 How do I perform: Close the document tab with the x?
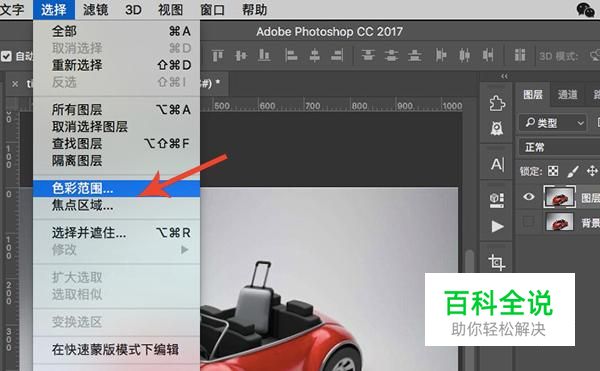15,83
